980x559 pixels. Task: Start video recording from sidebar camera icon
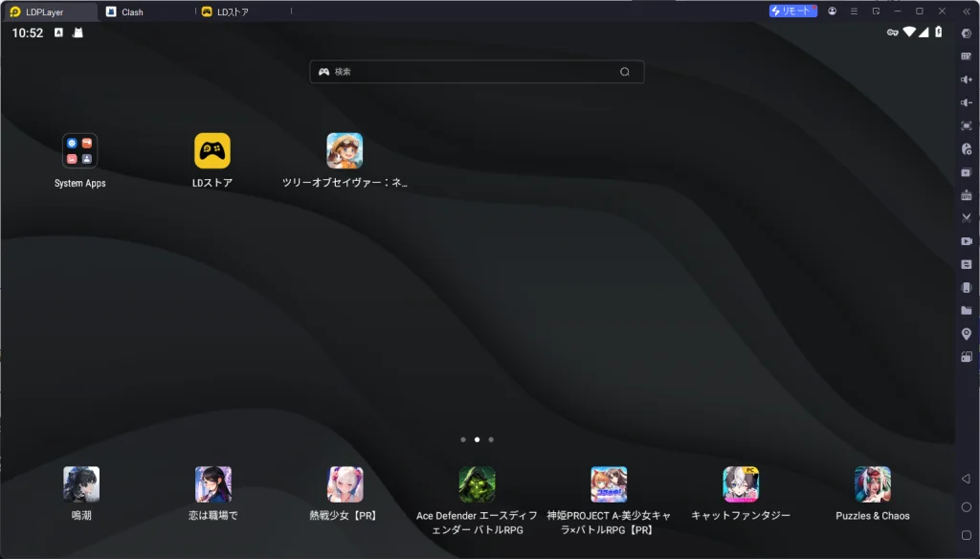pos(967,241)
